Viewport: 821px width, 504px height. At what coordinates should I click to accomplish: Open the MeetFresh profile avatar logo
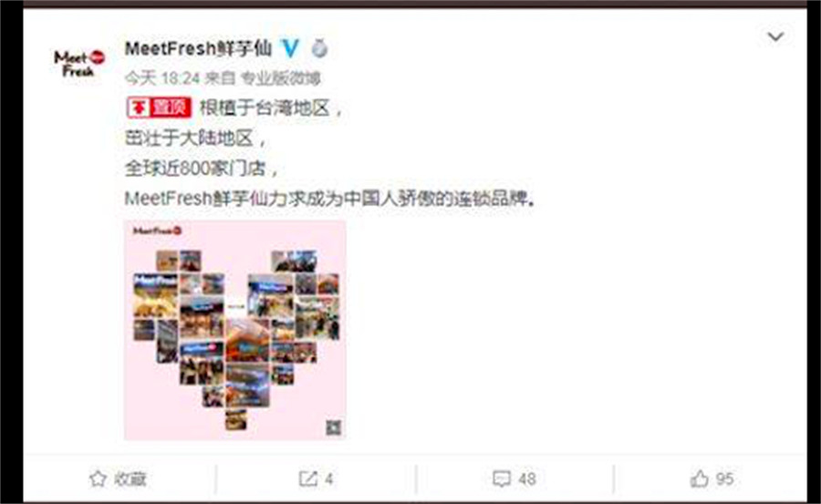pyautogui.click(x=79, y=63)
